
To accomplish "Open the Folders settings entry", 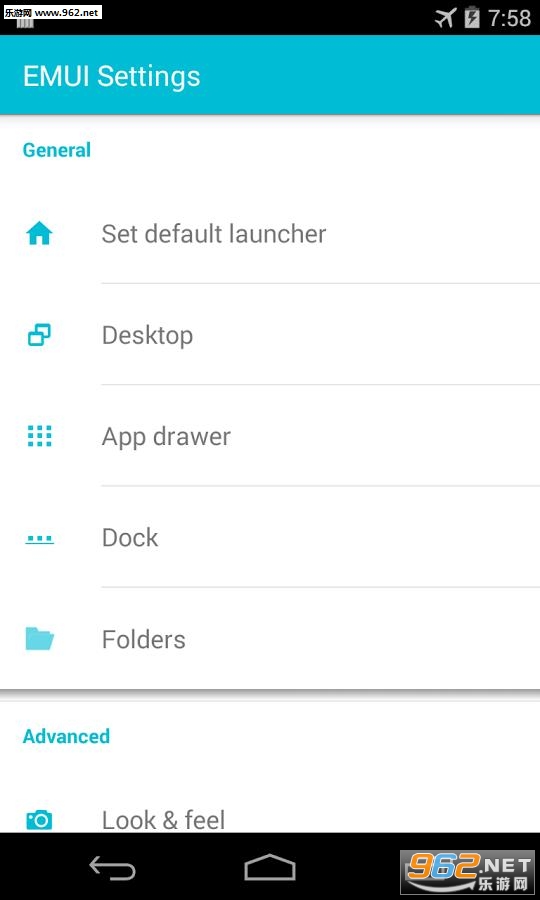I will 270,638.
